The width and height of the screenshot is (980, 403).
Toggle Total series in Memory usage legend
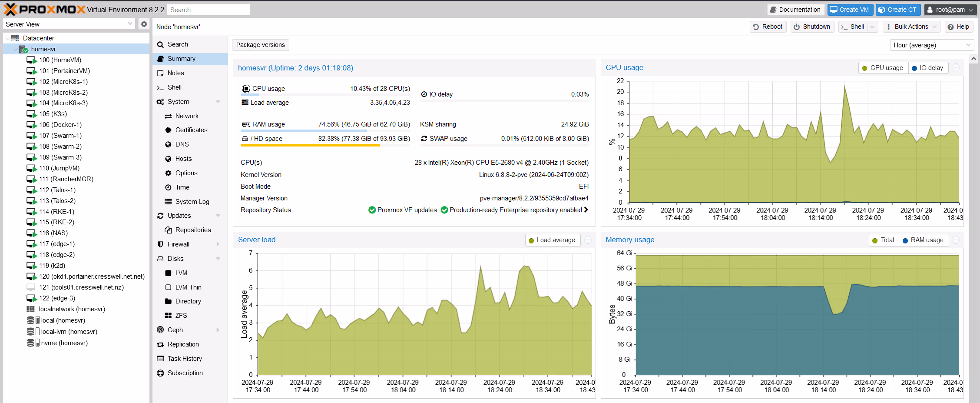coord(883,240)
